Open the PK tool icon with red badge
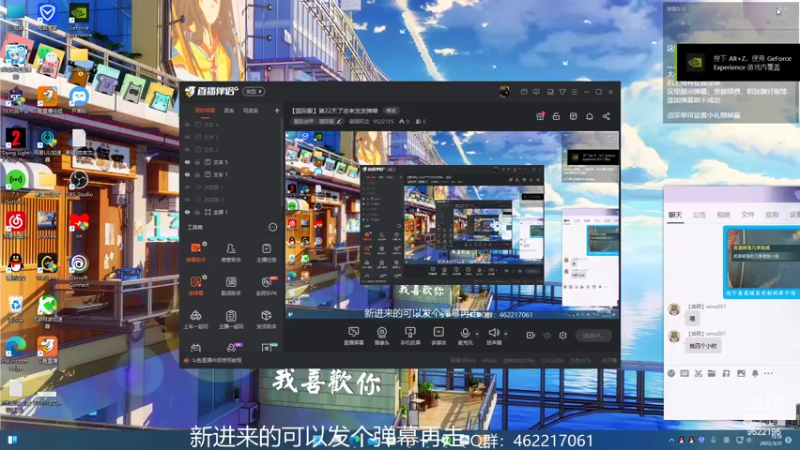 coord(266,286)
